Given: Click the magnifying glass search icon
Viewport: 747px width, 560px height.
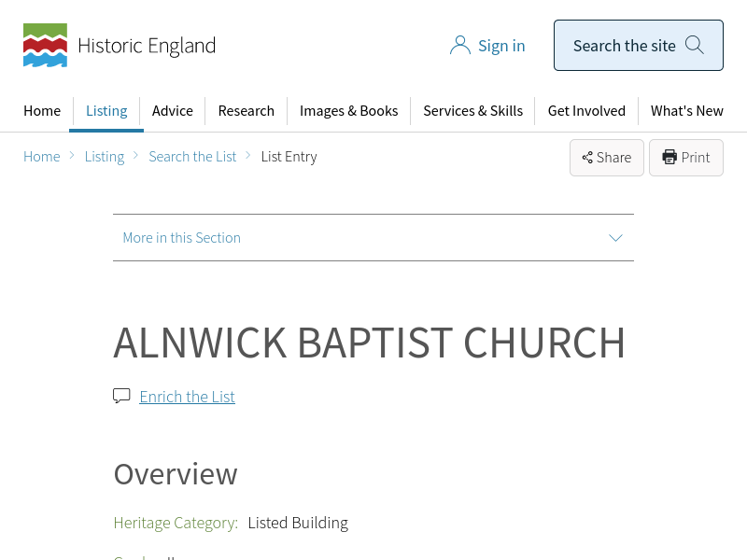Looking at the screenshot, I should (x=695, y=45).
